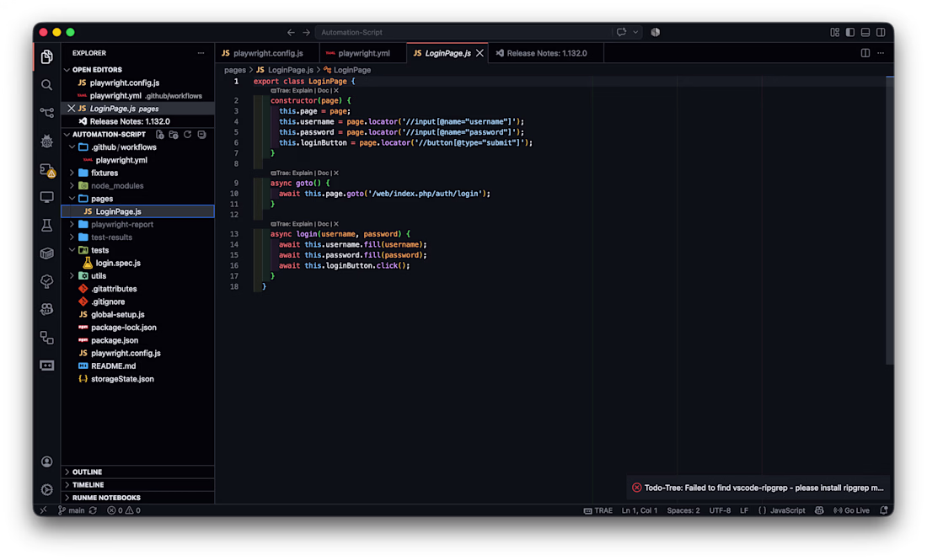Toggle bottom Panel visibility
Image resolution: width=927 pixels, height=560 pixels.
[x=865, y=33]
